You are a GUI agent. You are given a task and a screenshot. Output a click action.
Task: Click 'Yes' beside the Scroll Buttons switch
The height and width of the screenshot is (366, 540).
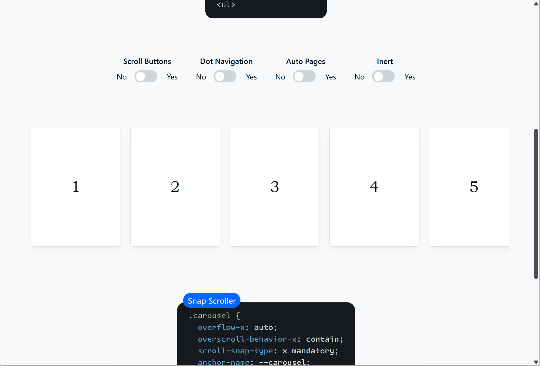(x=172, y=77)
